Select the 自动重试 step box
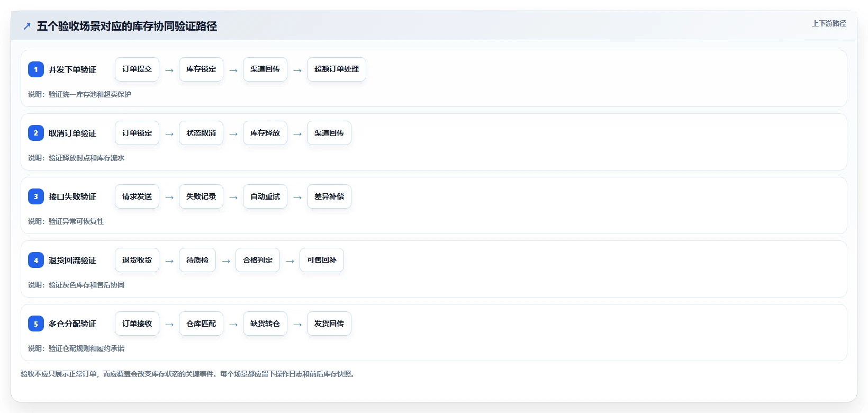868x413 pixels. 265,196
